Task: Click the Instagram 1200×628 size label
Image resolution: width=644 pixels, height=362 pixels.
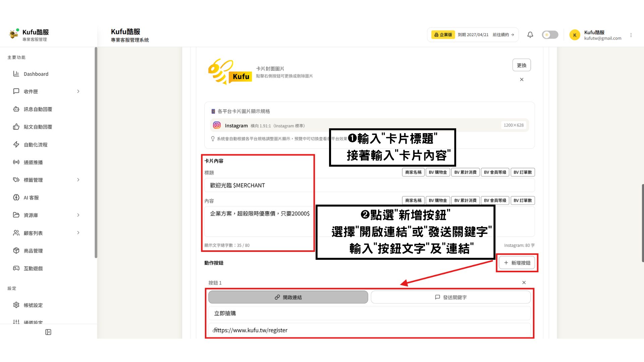Action: pos(514,125)
